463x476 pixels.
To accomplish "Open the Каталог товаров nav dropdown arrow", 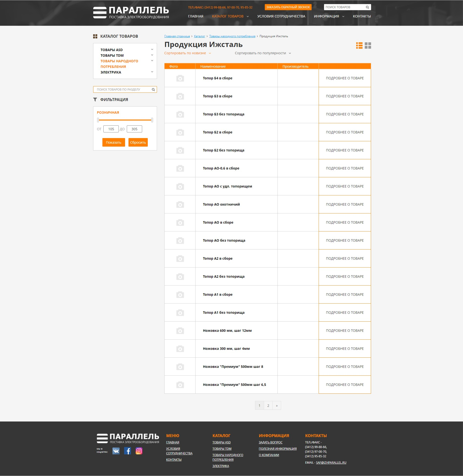I will coord(248,17).
